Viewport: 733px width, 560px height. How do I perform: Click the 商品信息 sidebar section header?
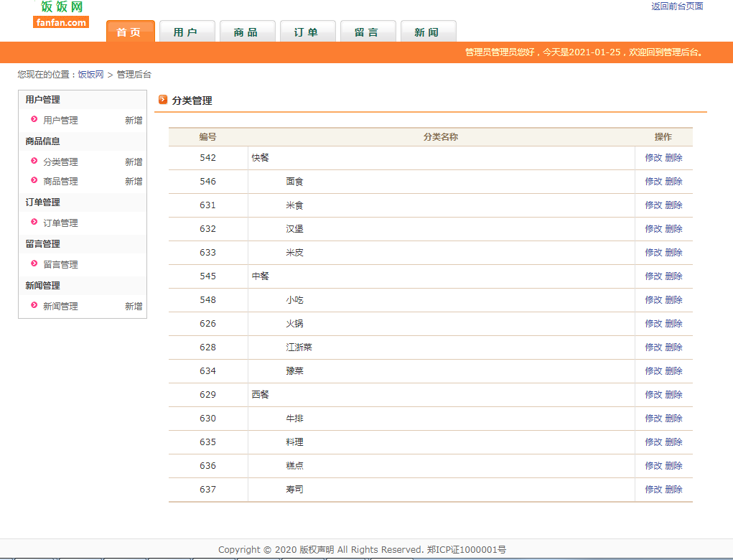[x=42, y=141]
